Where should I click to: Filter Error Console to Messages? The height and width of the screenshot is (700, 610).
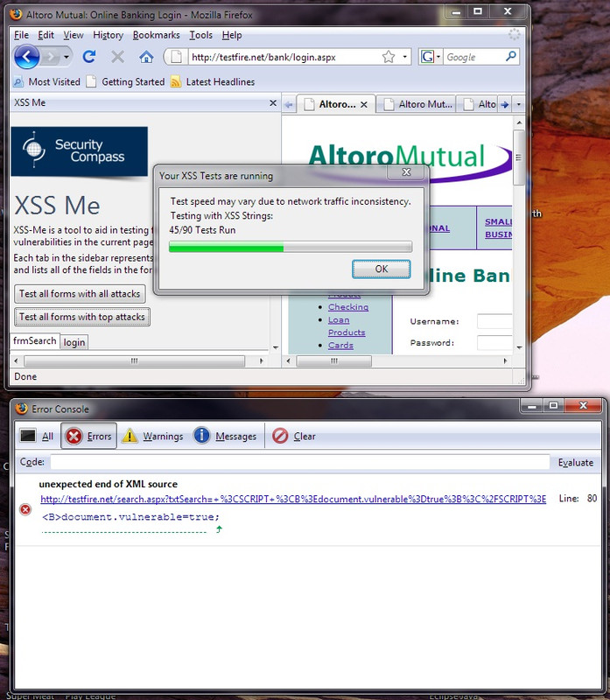[x=226, y=436]
